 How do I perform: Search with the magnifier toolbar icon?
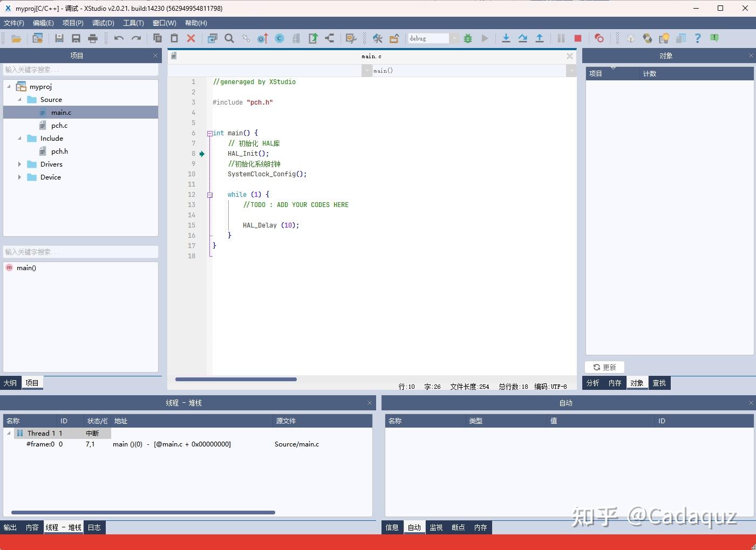pos(229,38)
